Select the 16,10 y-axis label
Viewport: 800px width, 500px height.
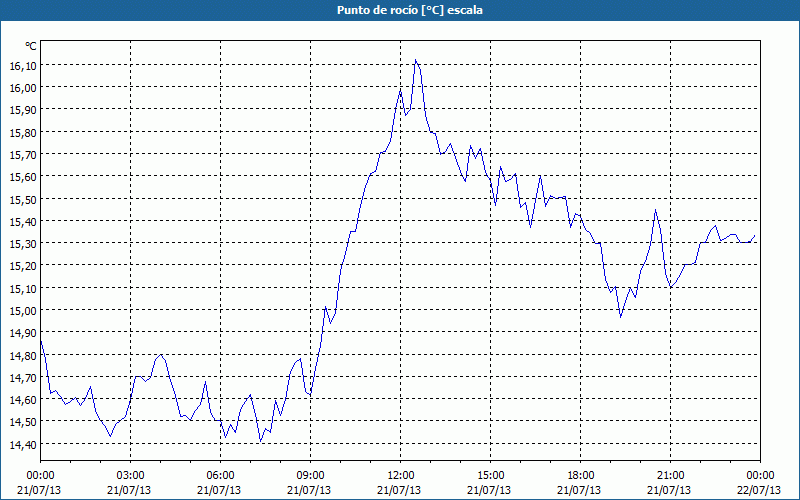pyautogui.click(x=23, y=65)
